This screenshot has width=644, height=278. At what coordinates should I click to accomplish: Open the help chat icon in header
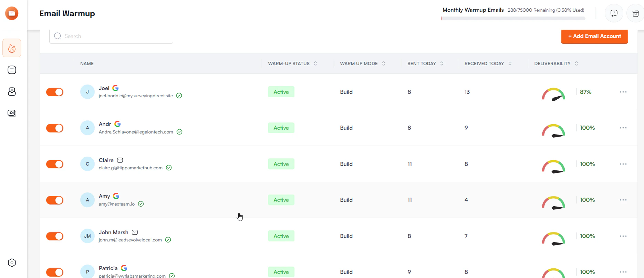[x=614, y=13]
